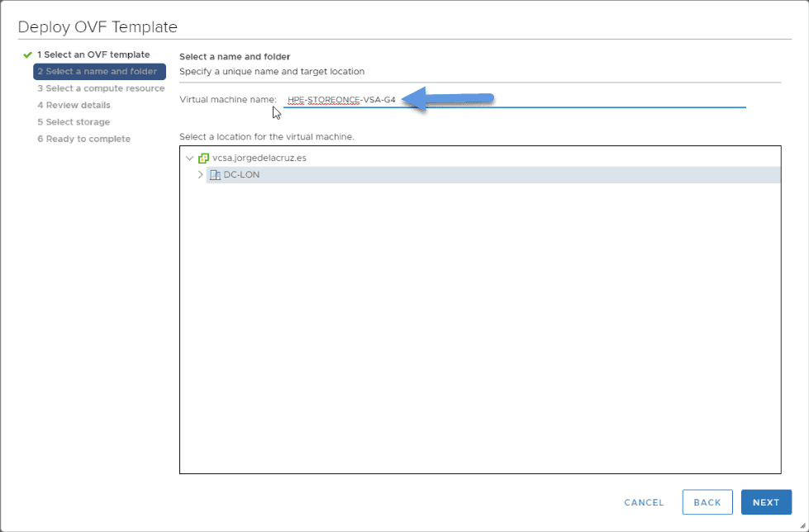Viewport: 809px width, 532px height.
Task: Click 'Select a location for the virtual machine.' text
Action: [x=267, y=137]
